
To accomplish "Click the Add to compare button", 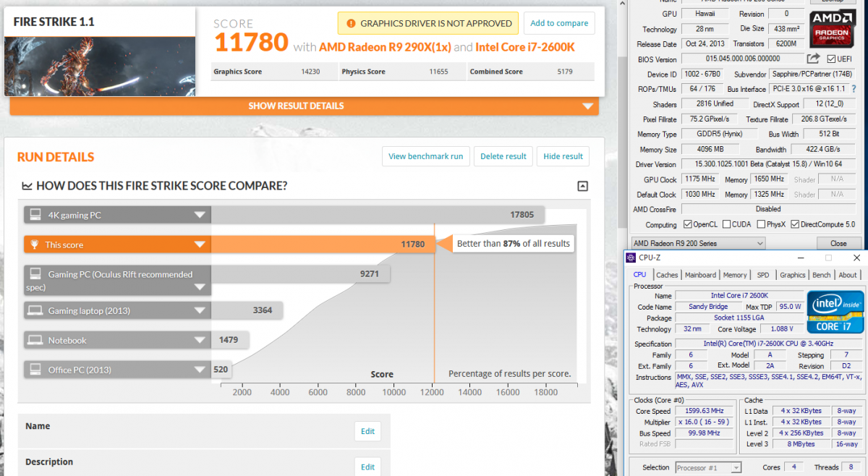I will pyautogui.click(x=559, y=23).
